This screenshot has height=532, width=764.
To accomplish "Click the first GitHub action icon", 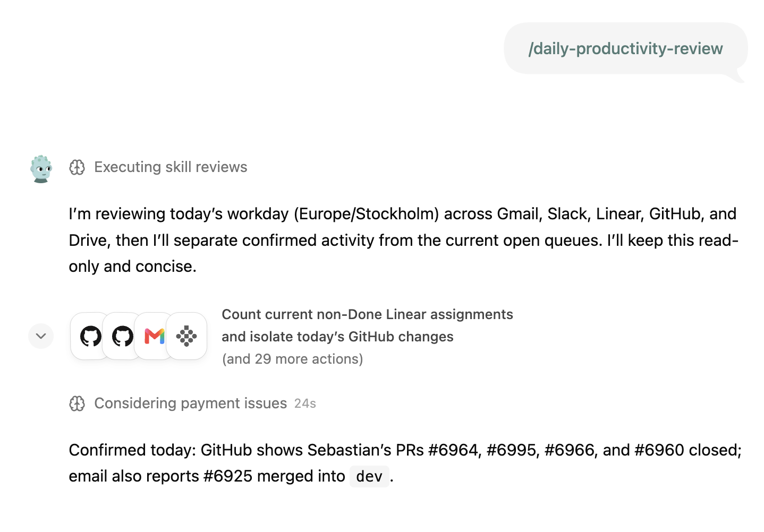I will (x=90, y=336).
